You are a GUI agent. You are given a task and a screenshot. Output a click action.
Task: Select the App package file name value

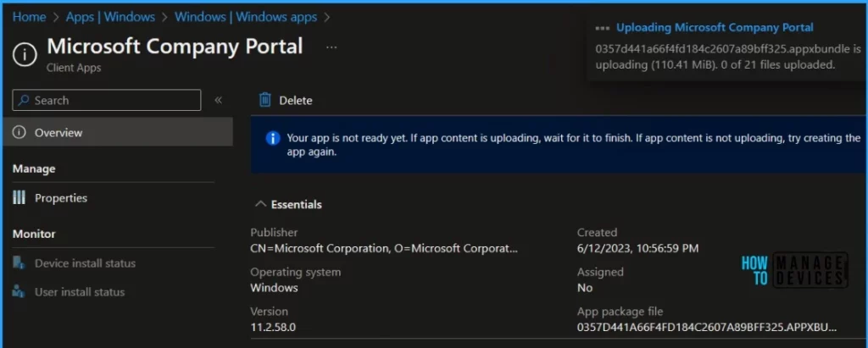[707, 327]
